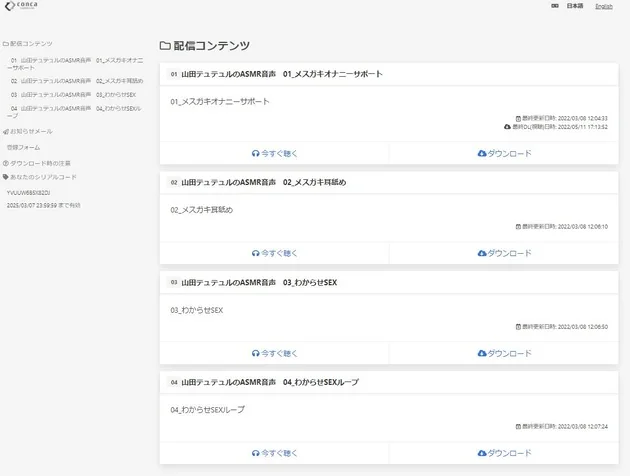Click the 01 number badge in the first card
This screenshot has width=630, height=476.
(174, 74)
